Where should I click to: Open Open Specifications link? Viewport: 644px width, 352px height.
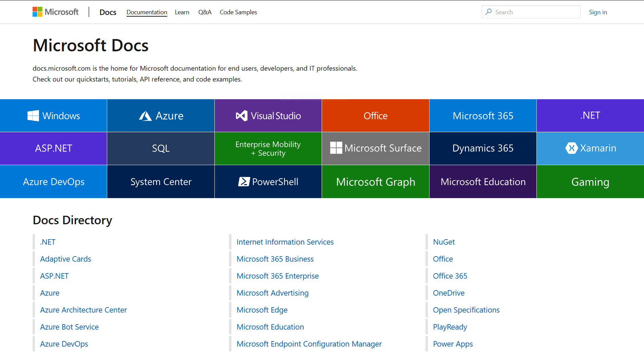click(x=466, y=310)
